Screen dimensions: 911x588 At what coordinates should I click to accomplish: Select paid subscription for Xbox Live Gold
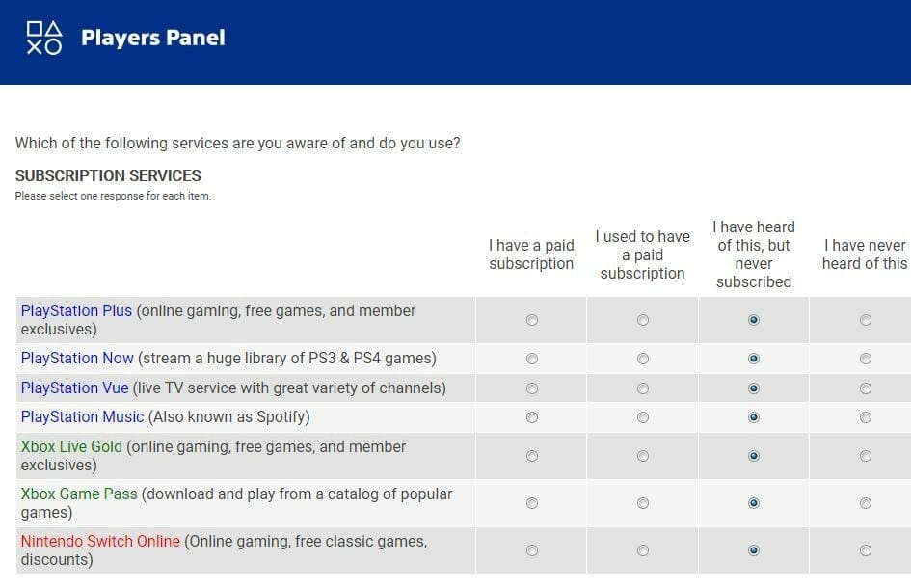(532, 456)
